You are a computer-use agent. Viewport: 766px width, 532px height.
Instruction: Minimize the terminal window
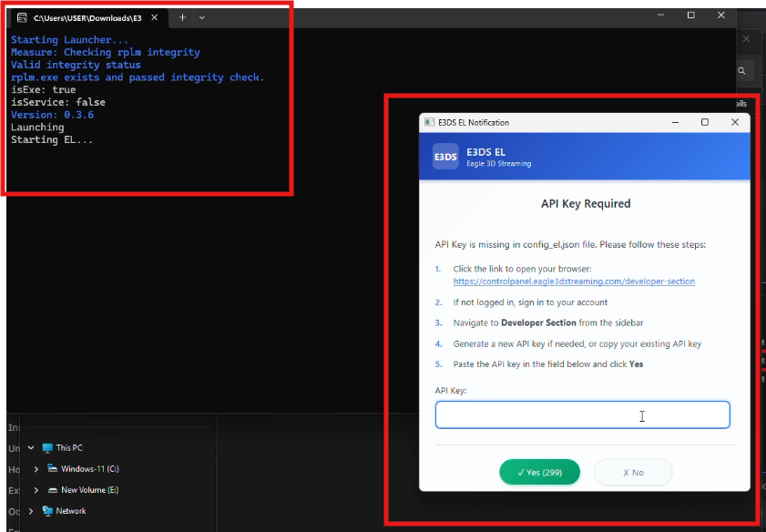pos(661,15)
